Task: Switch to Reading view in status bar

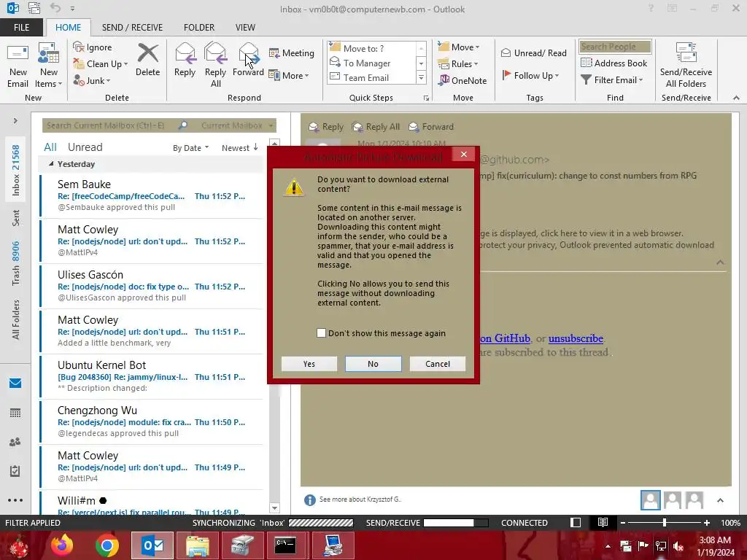Action: [603, 522]
